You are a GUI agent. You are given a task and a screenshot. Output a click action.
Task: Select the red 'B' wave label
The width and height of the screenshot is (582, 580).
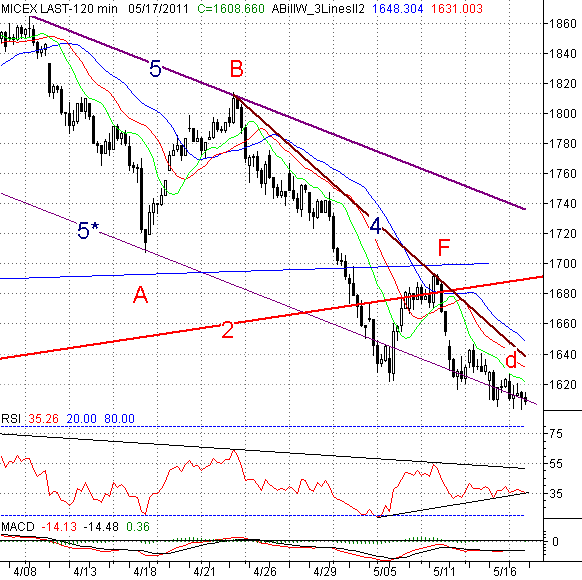pos(236,69)
